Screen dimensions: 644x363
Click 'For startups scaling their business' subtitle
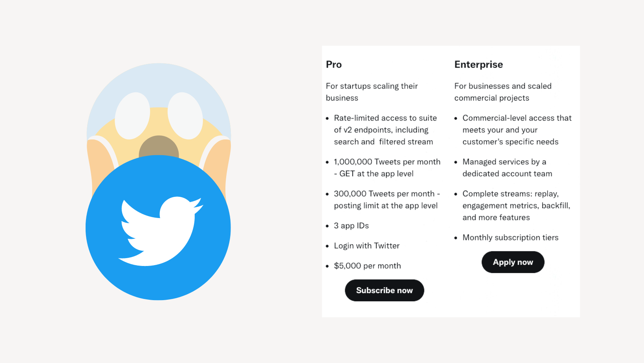(x=372, y=92)
